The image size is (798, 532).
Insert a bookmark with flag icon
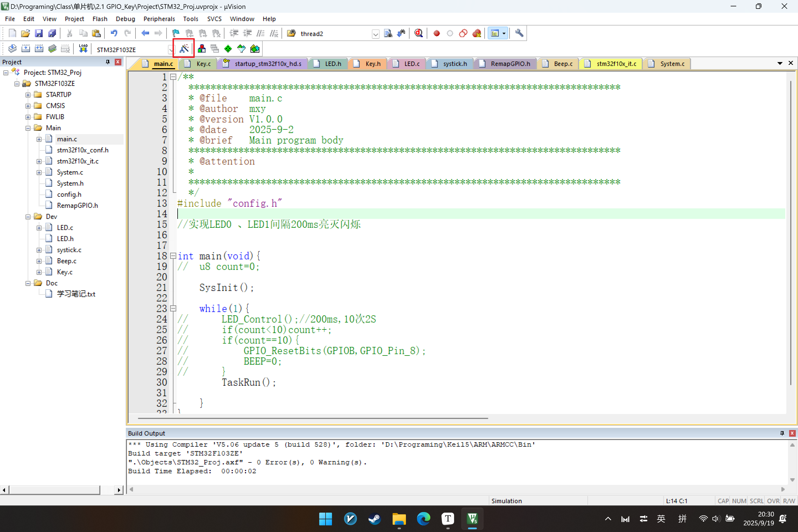(176, 33)
